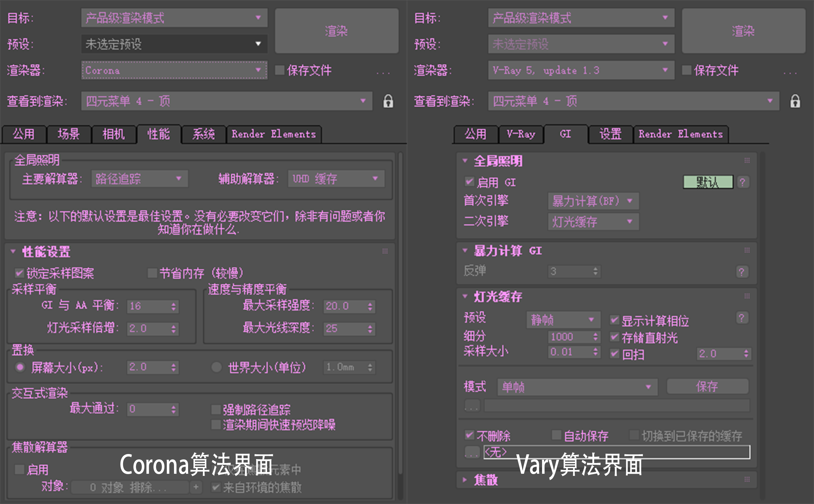Open 首次引擎 暴力计算(BF) dropdown

[594, 201]
